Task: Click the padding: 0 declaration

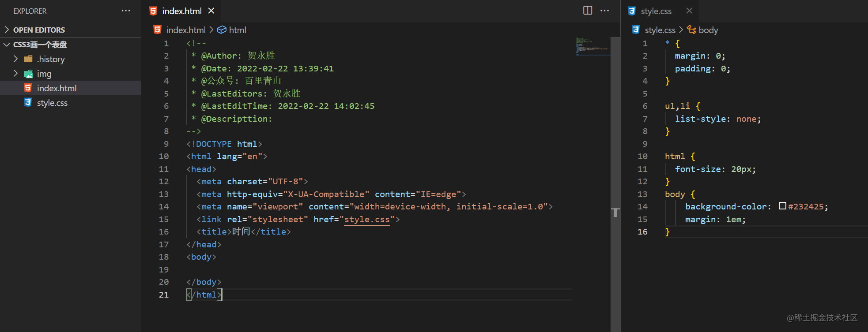Action: coord(702,69)
